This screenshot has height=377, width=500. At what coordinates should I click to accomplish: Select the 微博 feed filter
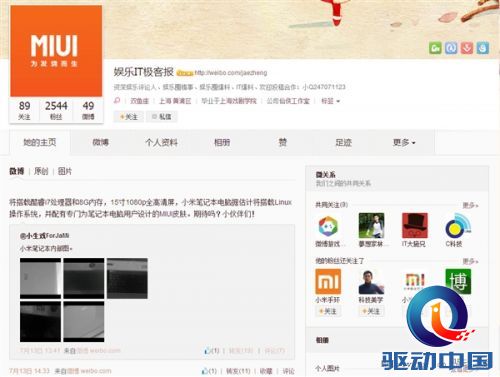[x=17, y=171]
